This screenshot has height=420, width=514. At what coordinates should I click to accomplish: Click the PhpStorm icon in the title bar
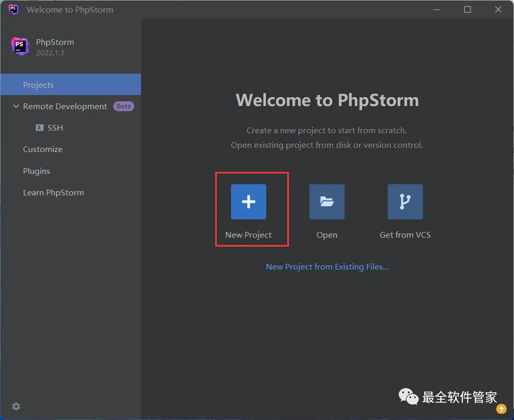coord(14,9)
